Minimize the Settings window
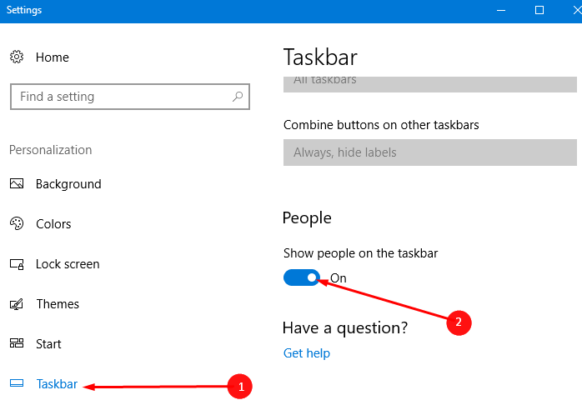This screenshot has height=400, width=582. [501, 10]
